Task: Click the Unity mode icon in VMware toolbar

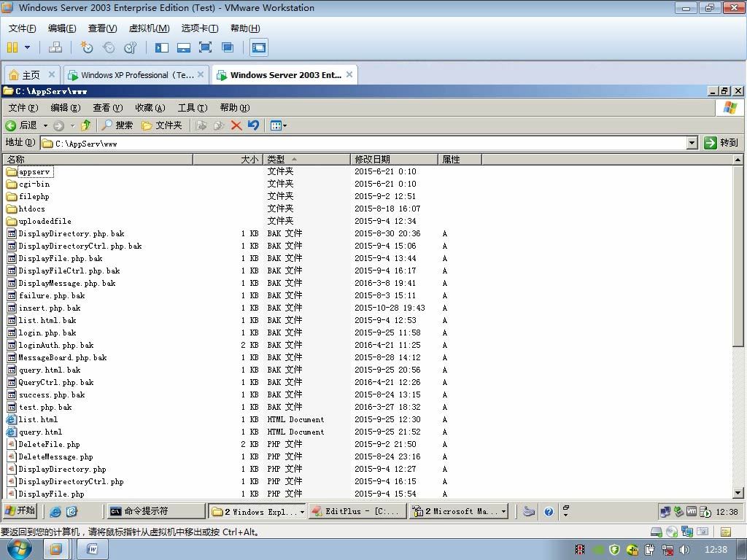Action: (x=228, y=47)
